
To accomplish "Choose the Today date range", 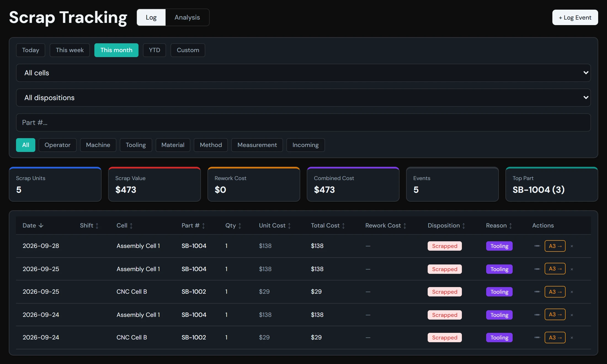I will pos(31,50).
